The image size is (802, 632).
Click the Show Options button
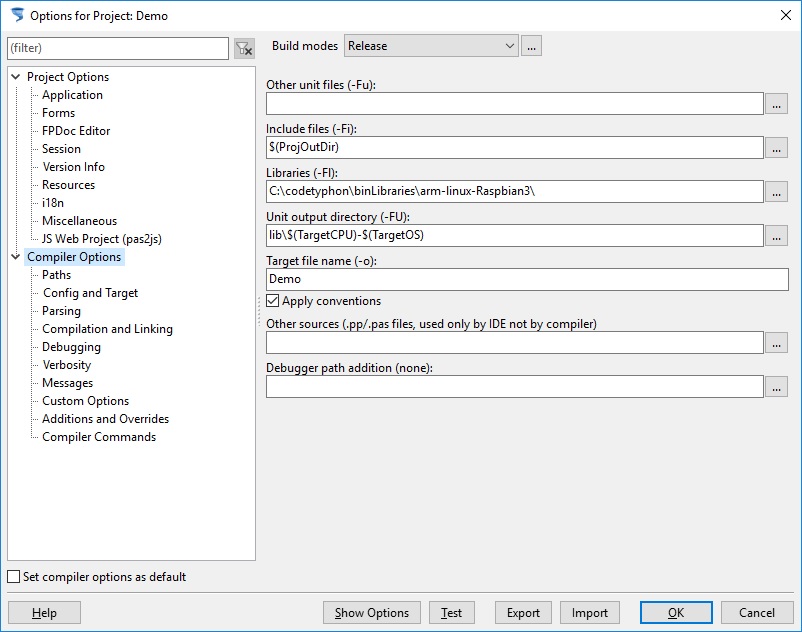click(371, 613)
